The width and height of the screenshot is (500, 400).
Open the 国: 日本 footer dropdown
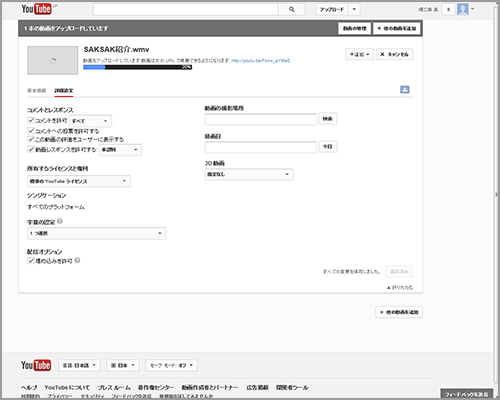pyautogui.click(x=123, y=365)
